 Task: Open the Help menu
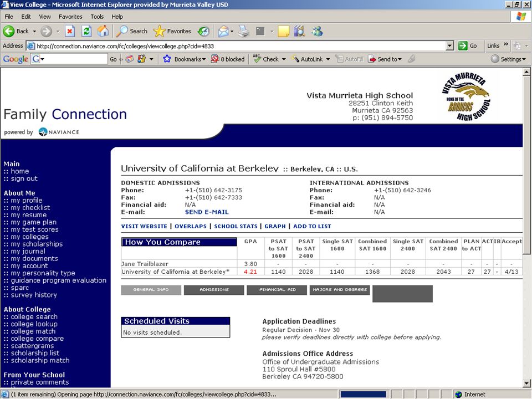(117, 17)
